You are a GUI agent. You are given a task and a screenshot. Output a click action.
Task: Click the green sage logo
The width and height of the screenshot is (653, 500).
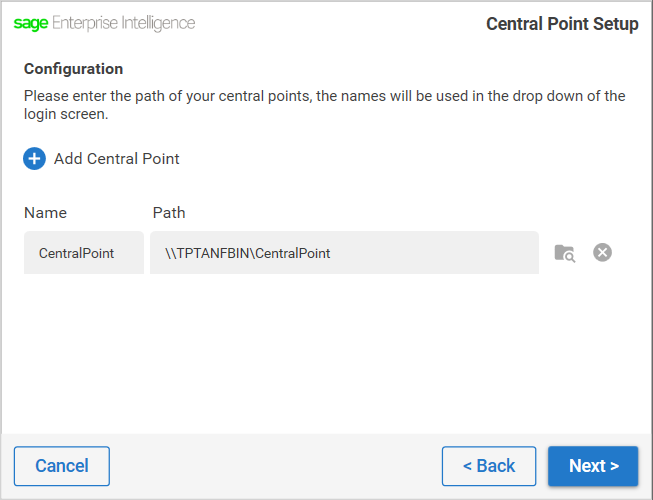point(31,23)
